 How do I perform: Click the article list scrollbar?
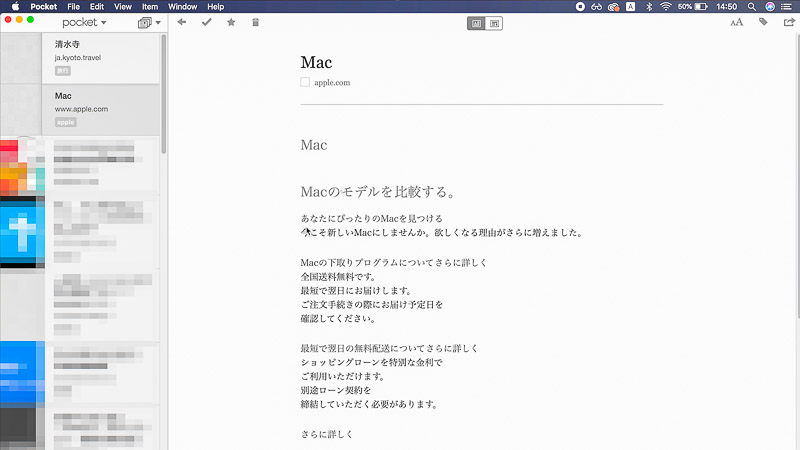click(x=164, y=94)
